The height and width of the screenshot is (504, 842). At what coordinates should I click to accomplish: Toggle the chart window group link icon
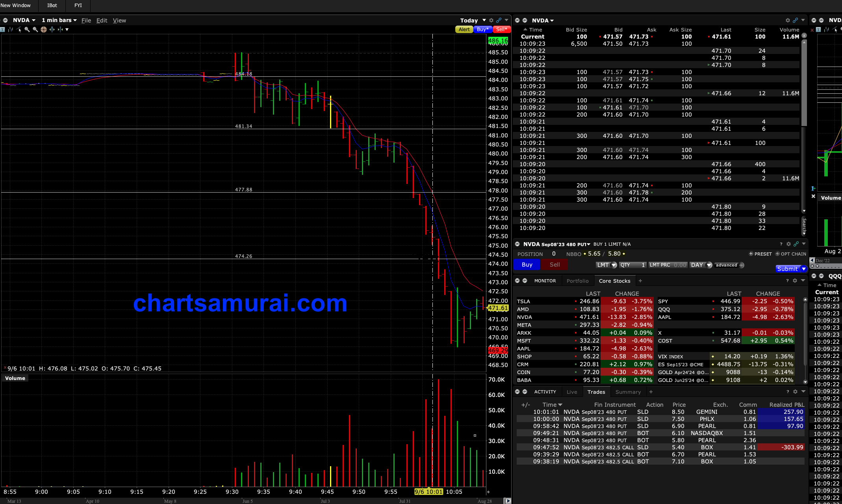click(x=499, y=20)
